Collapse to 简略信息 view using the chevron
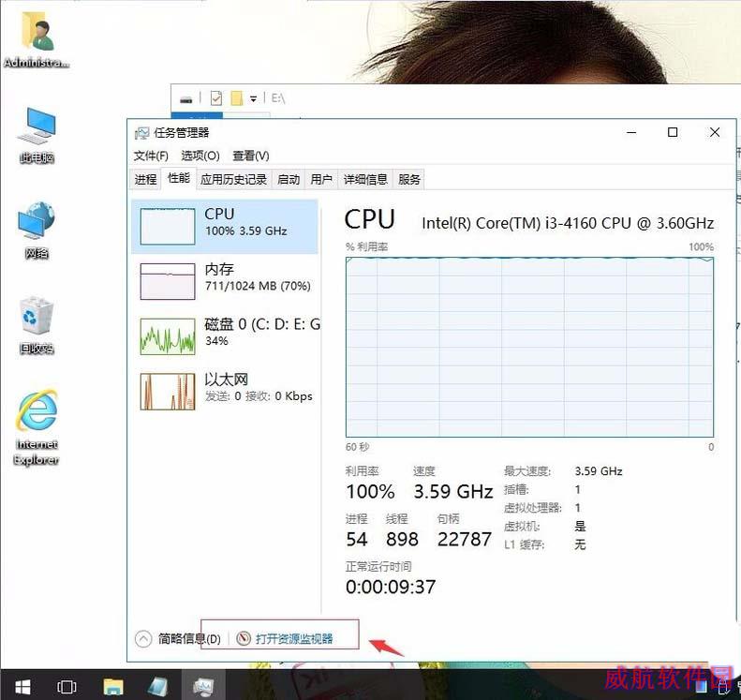Viewport: 741px width, 700px height. click(143, 638)
